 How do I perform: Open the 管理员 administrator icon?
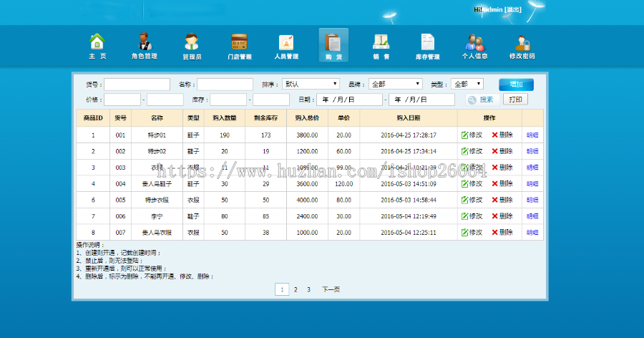[x=192, y=46]
